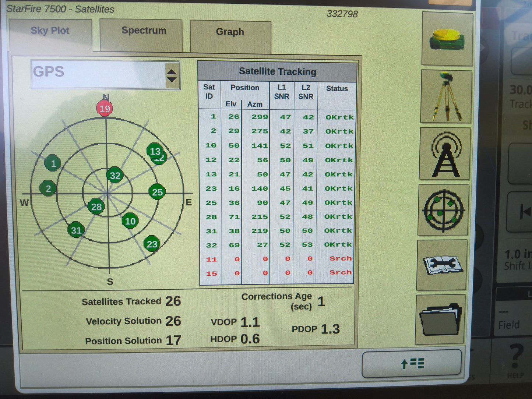Click the PDOP value 1.3

pos(330,329)
